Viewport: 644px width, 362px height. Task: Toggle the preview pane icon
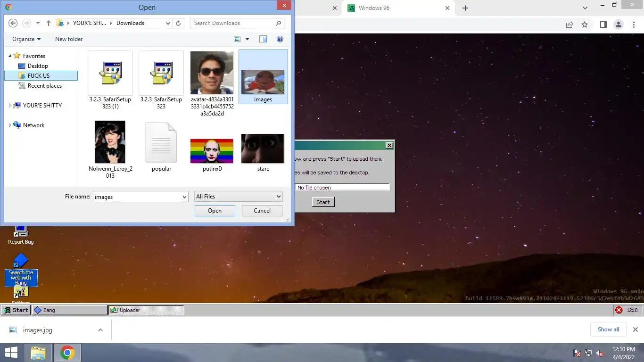pos(263,39)
